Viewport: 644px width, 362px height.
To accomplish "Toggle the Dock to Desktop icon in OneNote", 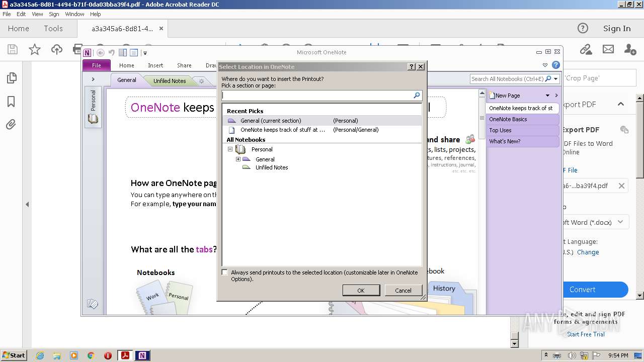I will point(123,53).
